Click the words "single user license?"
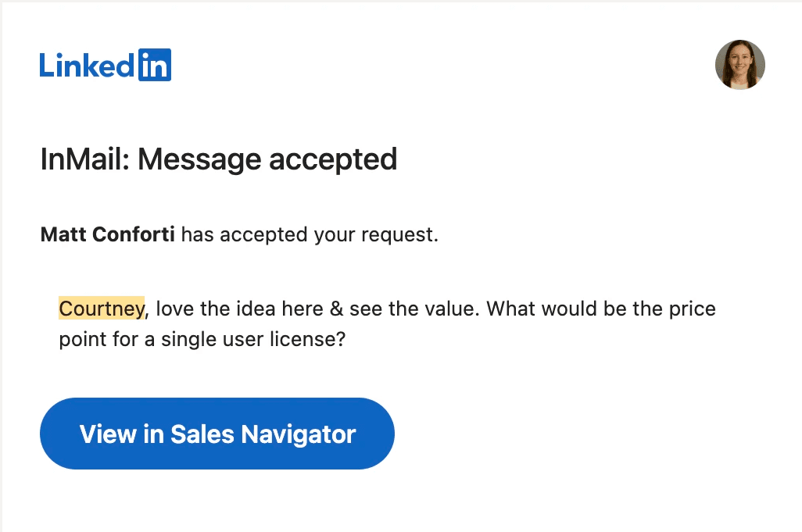 point(264,340)
